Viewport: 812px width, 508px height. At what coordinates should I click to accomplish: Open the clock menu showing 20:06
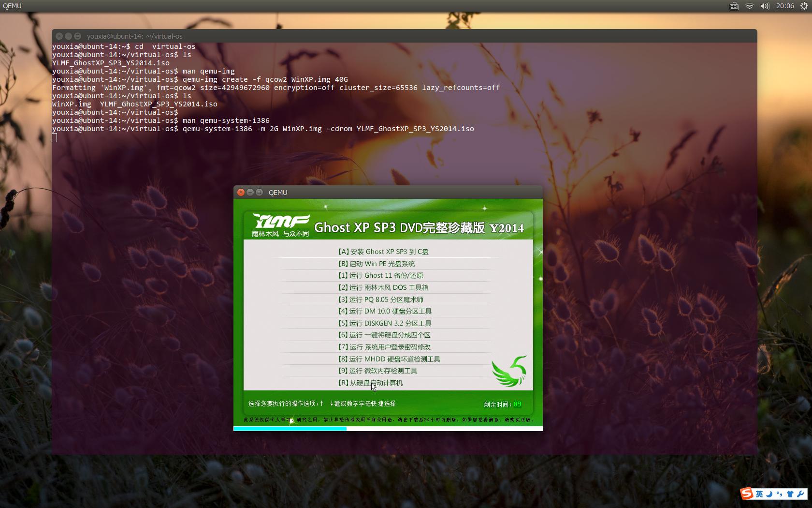785,6
